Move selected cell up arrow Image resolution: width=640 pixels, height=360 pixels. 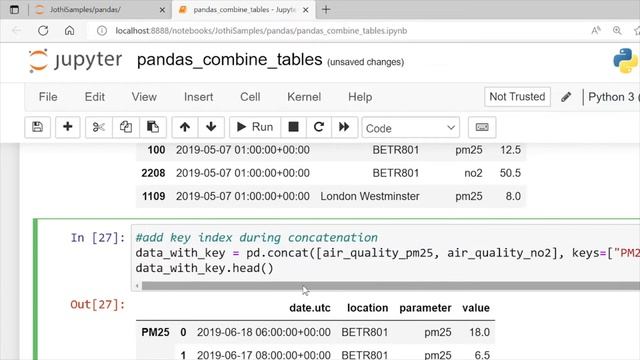[185, 127]
